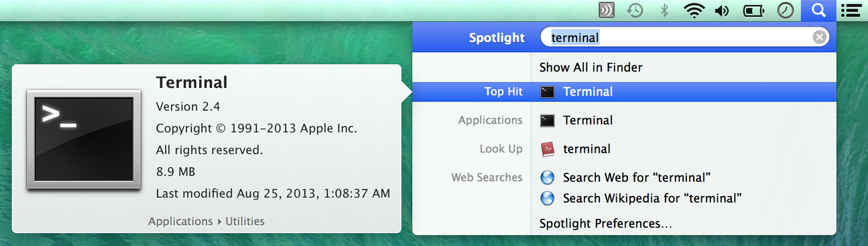Click the dictionary book icon
The width and height of the screenshot is (868, 246).
[547, 149]
